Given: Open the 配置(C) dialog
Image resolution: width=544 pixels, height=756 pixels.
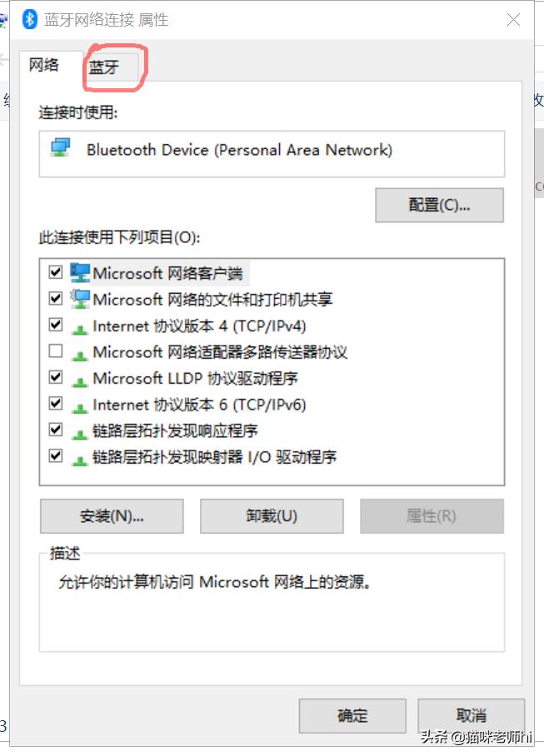Looking at the screenshot, I should pyautogui.click(x=440, y=205).
